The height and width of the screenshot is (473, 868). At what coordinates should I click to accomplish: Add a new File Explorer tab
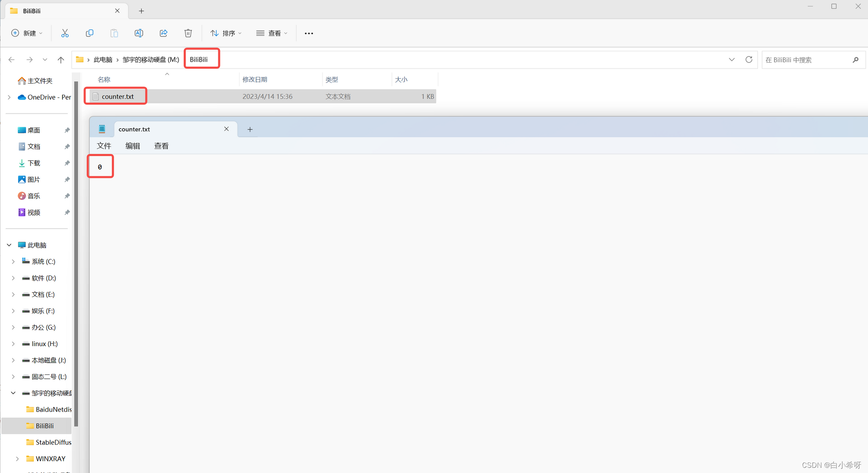(x=141, y=11)
